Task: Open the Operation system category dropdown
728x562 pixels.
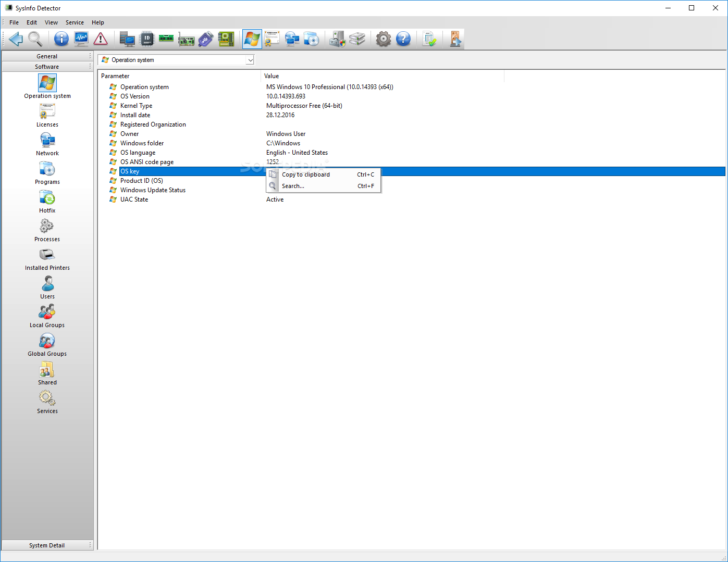Action: click(x=176, y=60)
